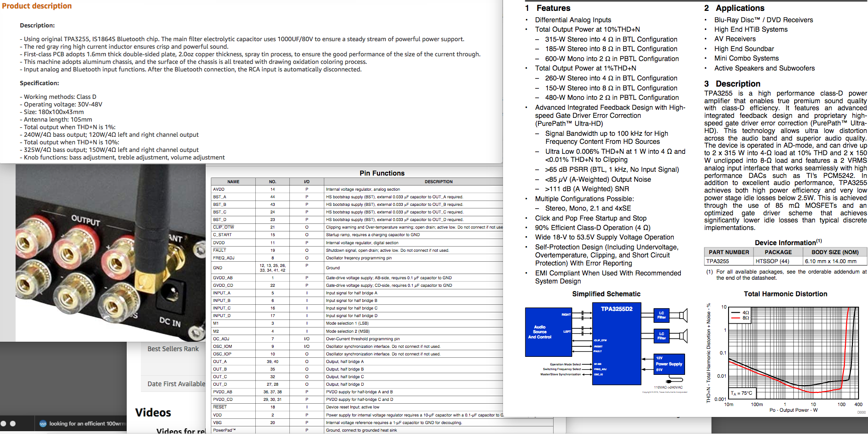Click the 'DESCRIPTION' column header in the pin table
The image size is (868, 434).
439,182
